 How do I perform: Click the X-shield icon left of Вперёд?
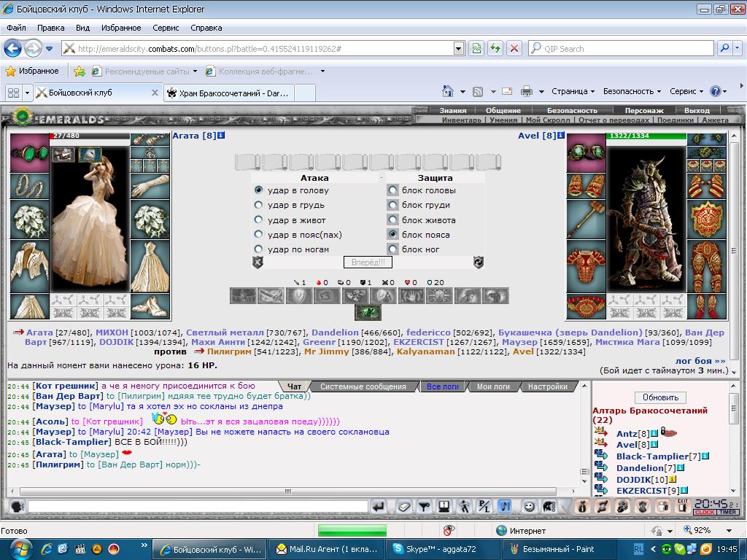(258, 262)
